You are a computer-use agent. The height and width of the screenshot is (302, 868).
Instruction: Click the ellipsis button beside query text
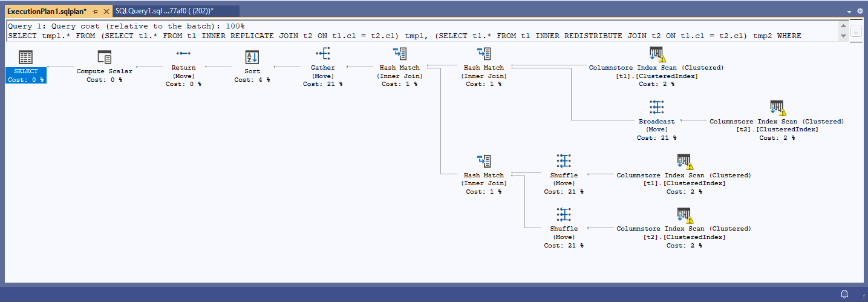pyautogui.click(x=856, y=31)
